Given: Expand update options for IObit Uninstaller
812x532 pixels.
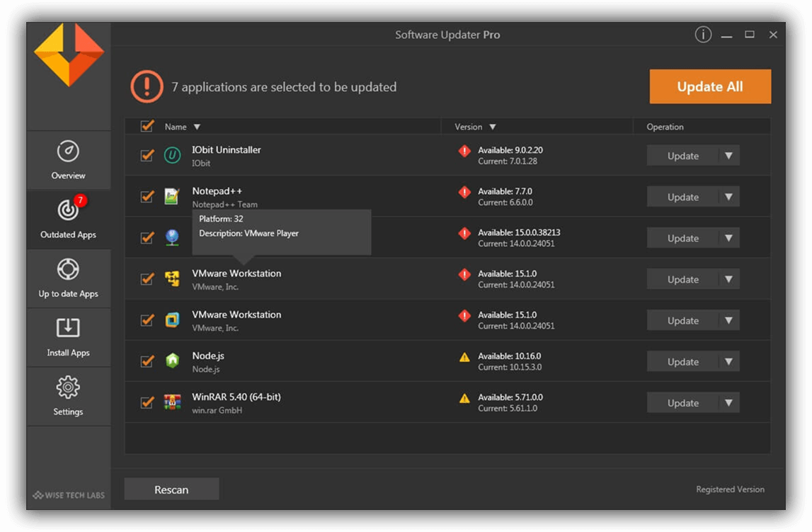Looking at the screenshot, I should point(728,156).
